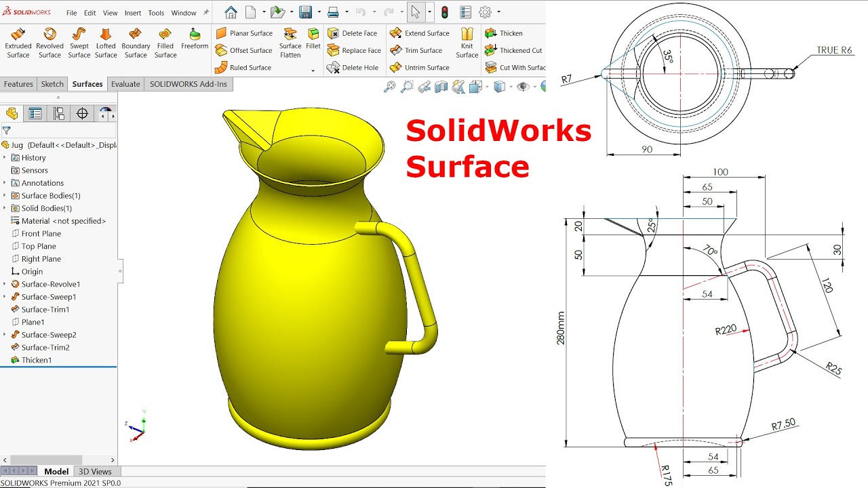Open the DimXpertManager crosshair tab
The image size is (868, 488).
[83, 113]
